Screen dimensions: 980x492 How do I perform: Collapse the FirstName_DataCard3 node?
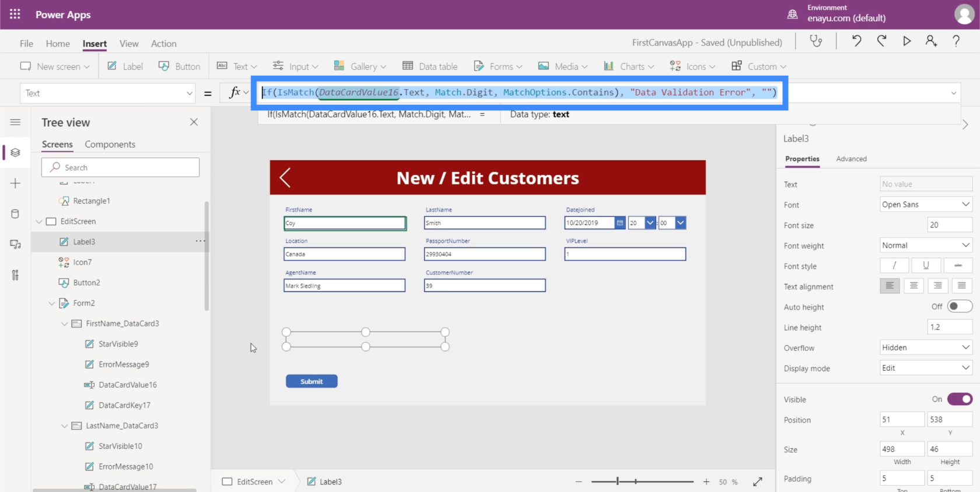click(x=65, y=324)
